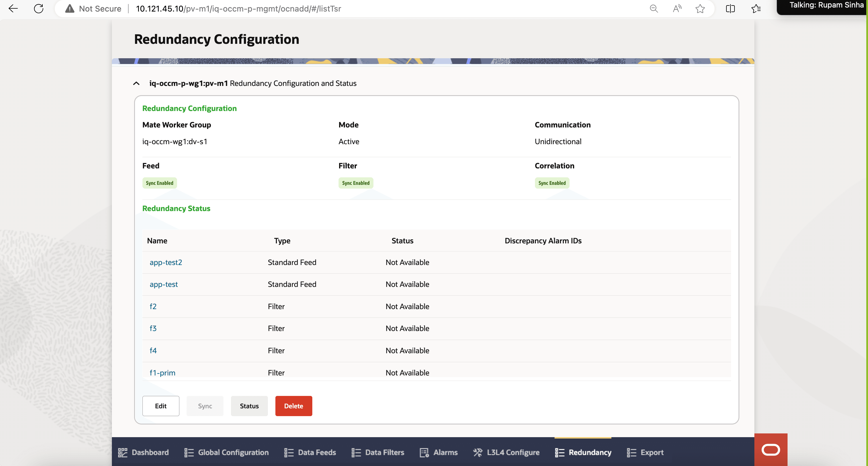This screenshot has width=868, height=466.
Task: Click the red Oracle logo icon
Action: pyautogui.click(x=771, y=450)
